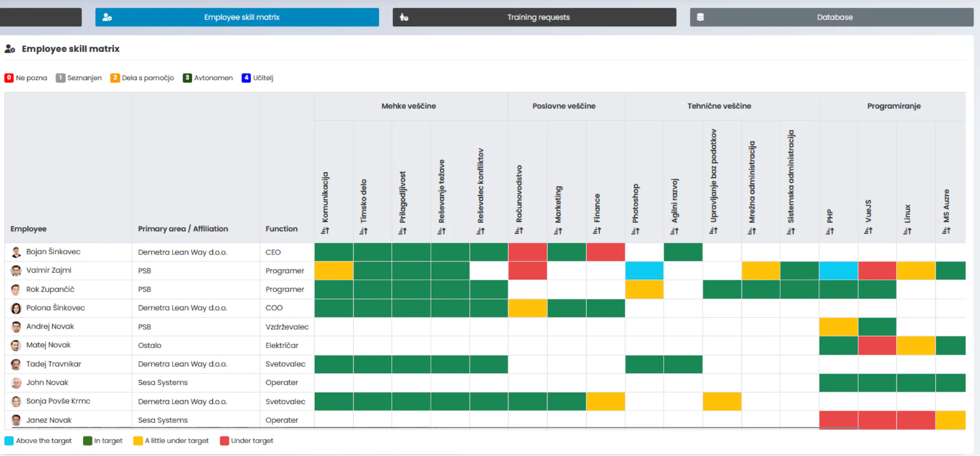Open Bojan Šinkovec employee profile

coord(53,252)
